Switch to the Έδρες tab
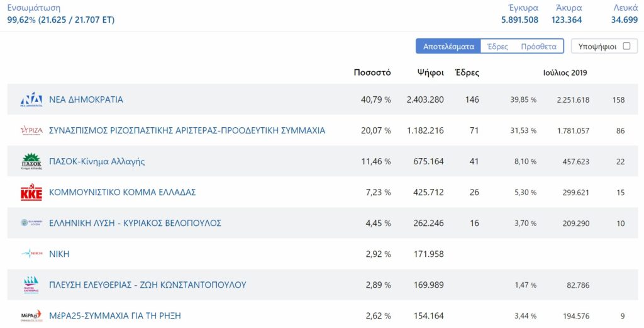This screenshot has width=644, height=328. tap(497, 47)
